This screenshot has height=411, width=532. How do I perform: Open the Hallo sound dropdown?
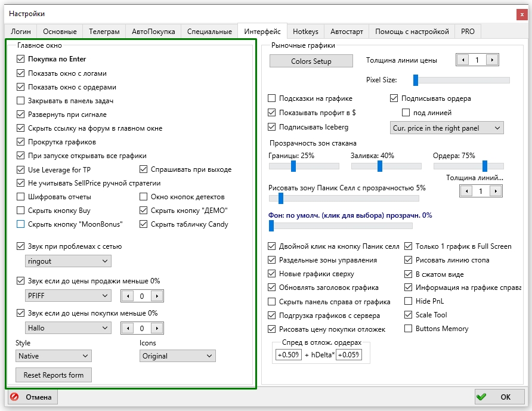point(68,328)
